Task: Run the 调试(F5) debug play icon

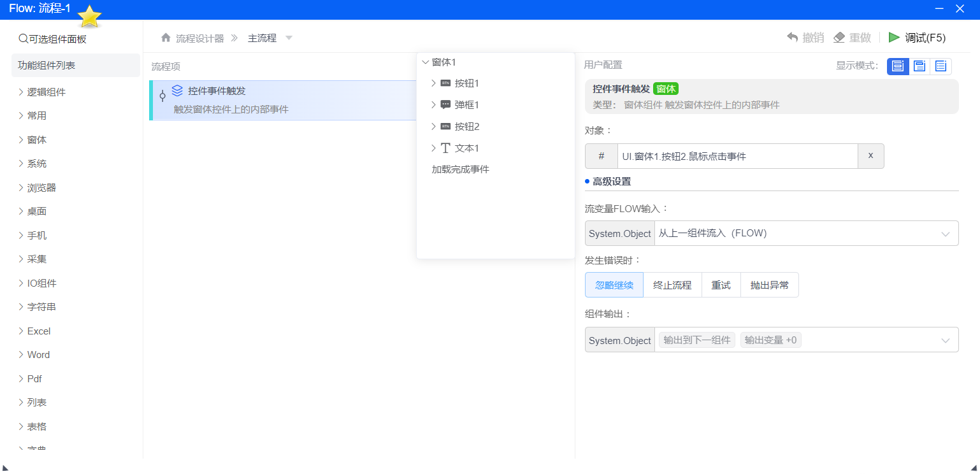Action: pos(895,38)
